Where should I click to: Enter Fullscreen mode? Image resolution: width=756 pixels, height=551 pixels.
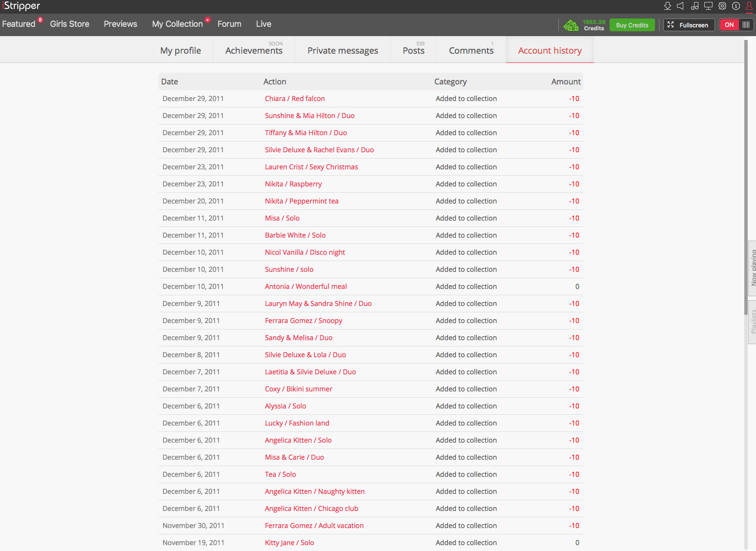point(689,25)
